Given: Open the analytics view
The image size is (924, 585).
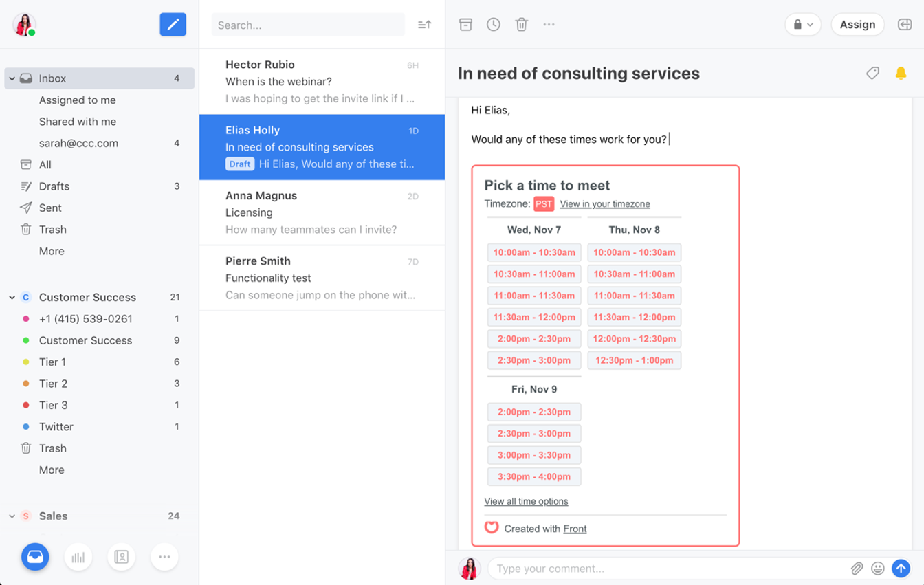Looking at the screenshot, I should (x=78, y=557).
